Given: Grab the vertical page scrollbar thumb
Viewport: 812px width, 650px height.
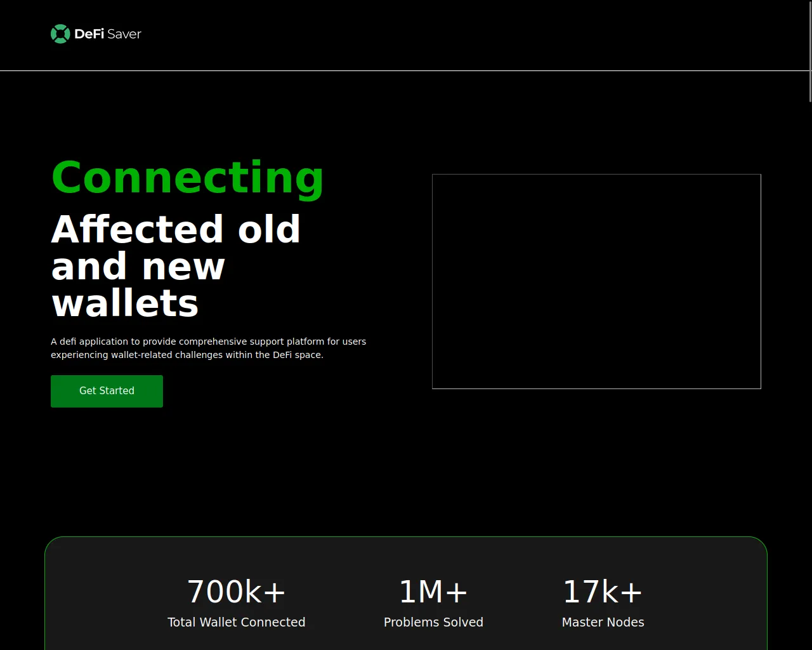Looking at the screenshot, I should pos(810,51).
